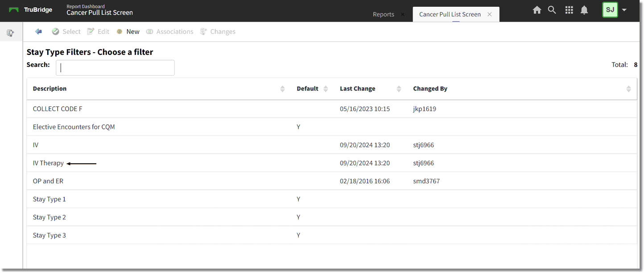Close the Reports tab
Image resolution: width=644 pixels, height=273 pixels.
click(x=403, y=14)
